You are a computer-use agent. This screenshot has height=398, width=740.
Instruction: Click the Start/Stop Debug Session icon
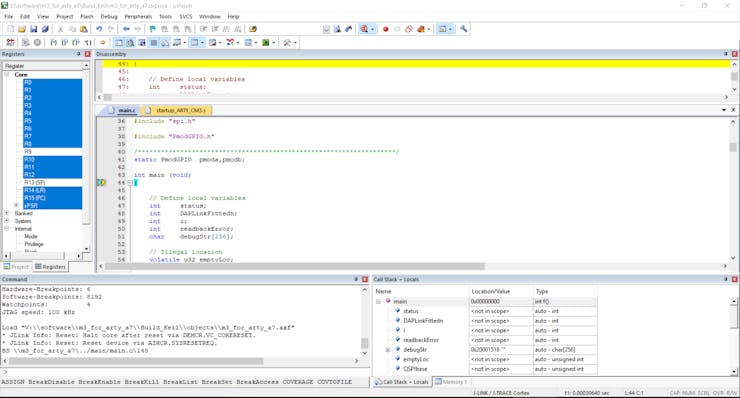point(364,29)
